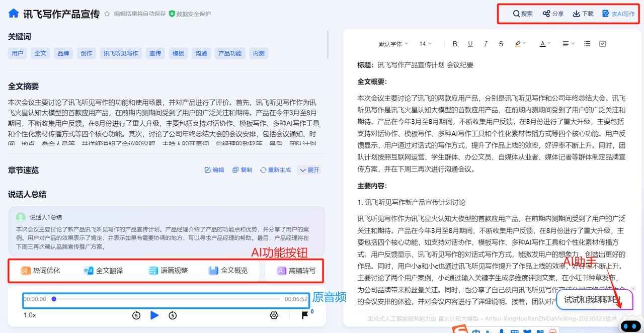Open the font color dropdown arrow
This screenshot has height=333, width=644.
(549, 44)
